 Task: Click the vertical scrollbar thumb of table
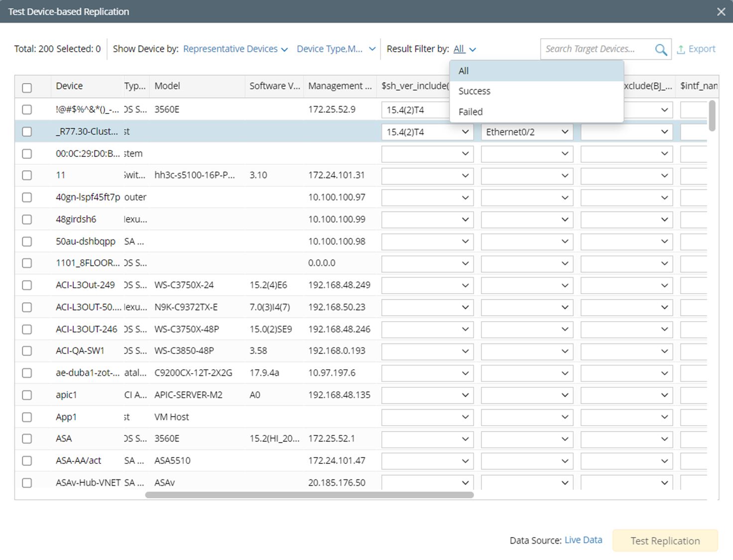(x=712, y=115)
